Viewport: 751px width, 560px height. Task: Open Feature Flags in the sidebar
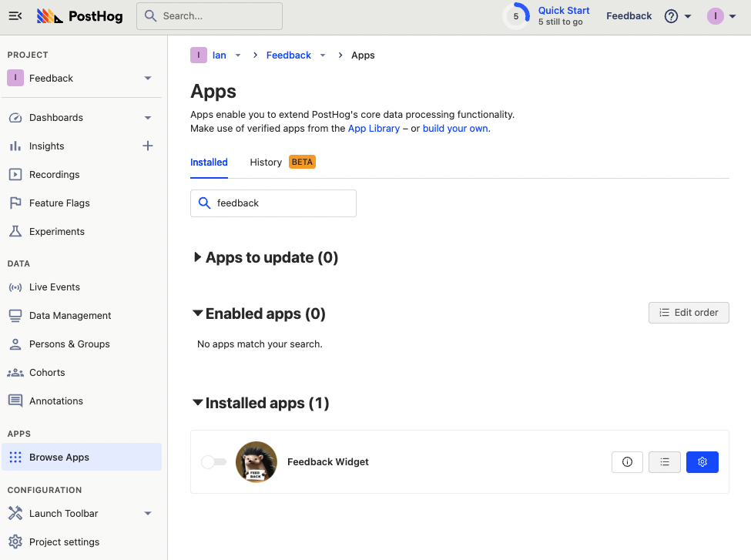tap(59, 203)
